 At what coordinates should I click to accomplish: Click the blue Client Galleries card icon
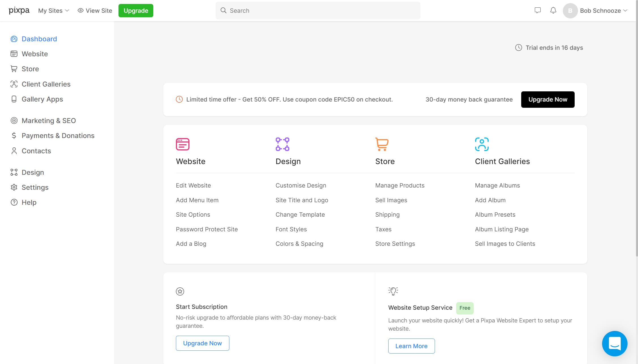[482, 144]
